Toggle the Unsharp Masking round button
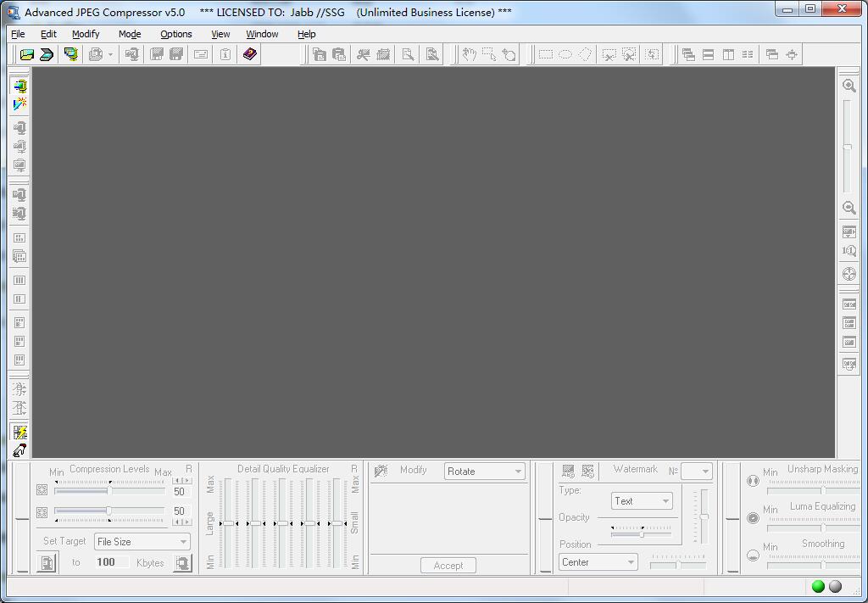Image resolution: width=868 pixels, height=603 pixels. [x=753, y=481]
